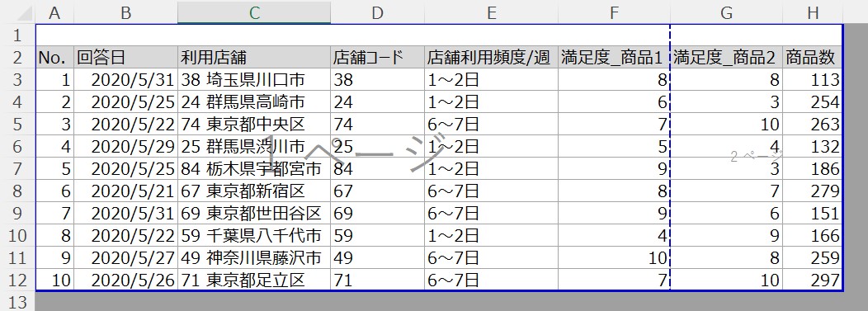Select No. cell '10' in column A
868x311 pixels.
[54, 280]
